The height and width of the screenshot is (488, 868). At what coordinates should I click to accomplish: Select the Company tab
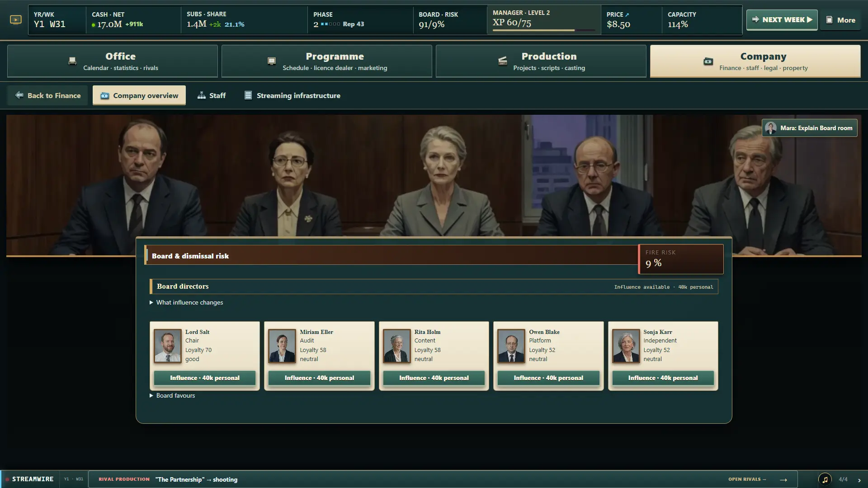coord(755,61)
